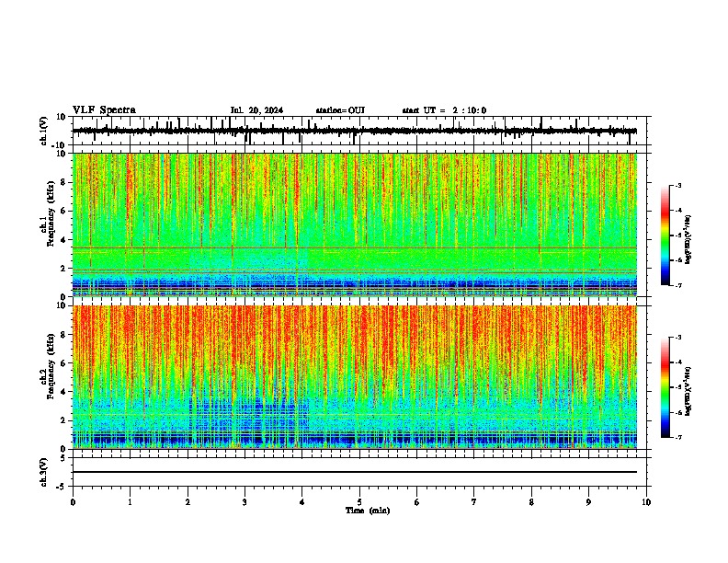Click the ch.2 colorbar log(PSD) label
The height and width of the screenshot is (563, 728).
point(688,392)
